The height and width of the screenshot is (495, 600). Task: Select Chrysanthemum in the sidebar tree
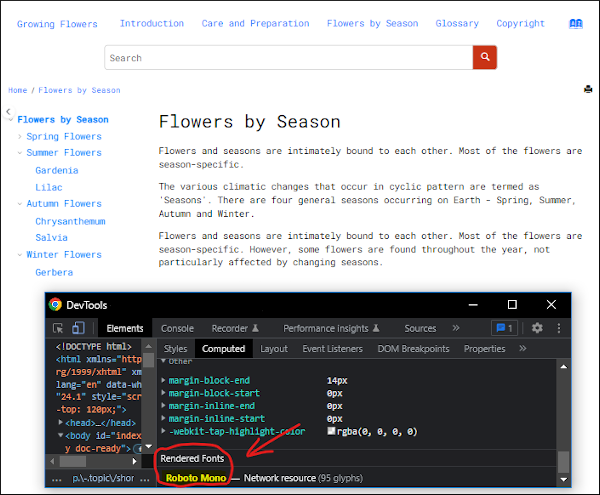[70, 221]
